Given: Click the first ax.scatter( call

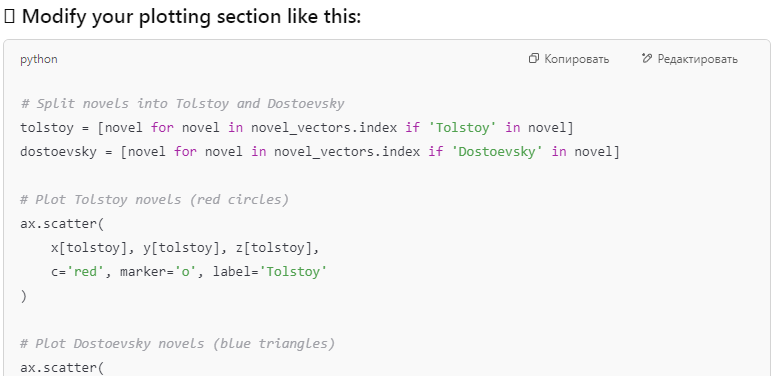Looking at the screenshot, I should point(62,224).
